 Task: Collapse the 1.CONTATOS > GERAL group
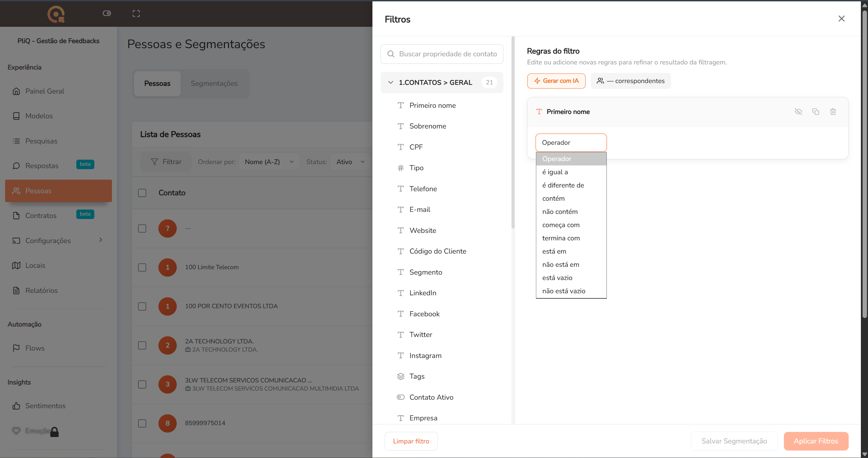442,82
